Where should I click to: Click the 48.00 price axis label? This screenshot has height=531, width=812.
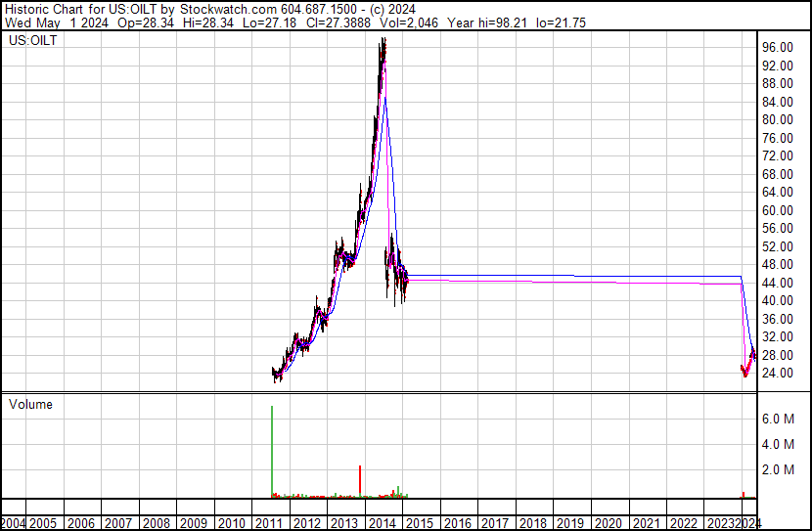click(778, 264)
